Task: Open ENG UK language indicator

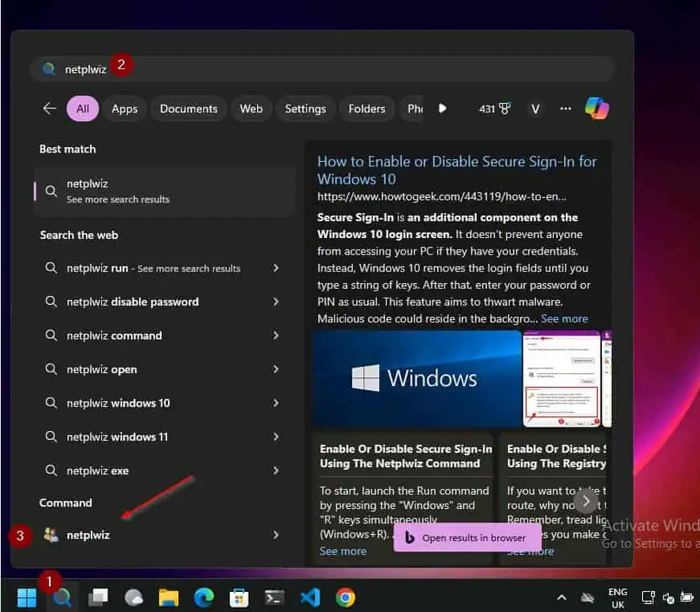Action: (618, 598)
